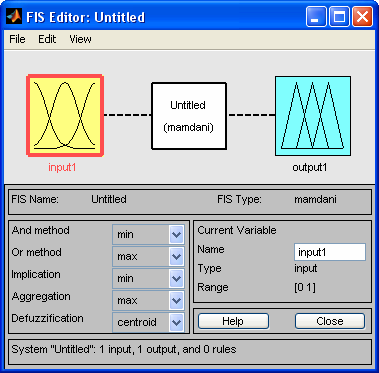Click the Type value input
The width and height of the screenshot is (379, 373).
click(306, 268)
